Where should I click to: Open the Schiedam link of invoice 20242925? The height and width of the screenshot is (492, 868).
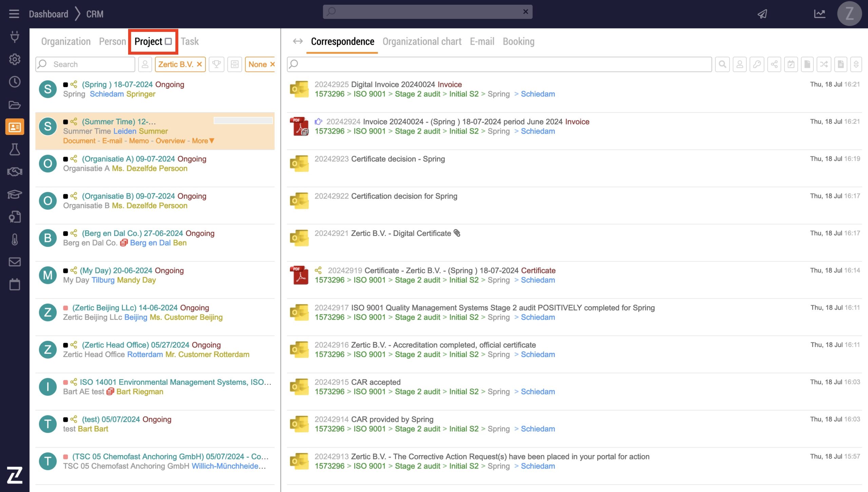(x=538, y=94)
